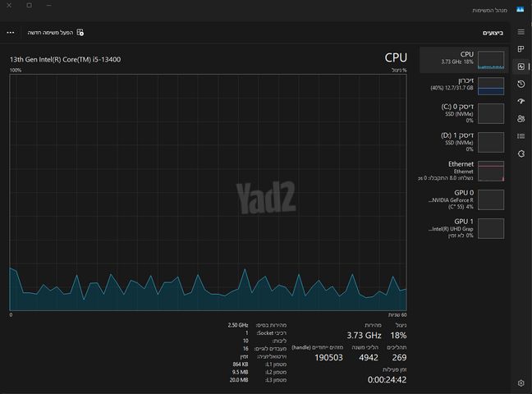Open the three-dots more options menu
Image resolution: width=532 pixels, height=394 pixels.
11,33
